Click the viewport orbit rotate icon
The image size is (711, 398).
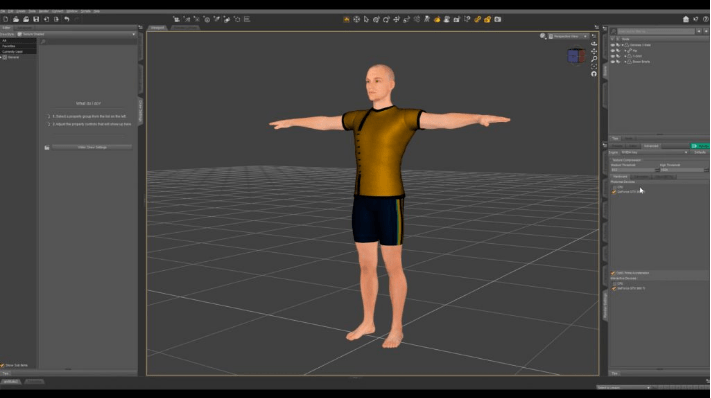594,73
